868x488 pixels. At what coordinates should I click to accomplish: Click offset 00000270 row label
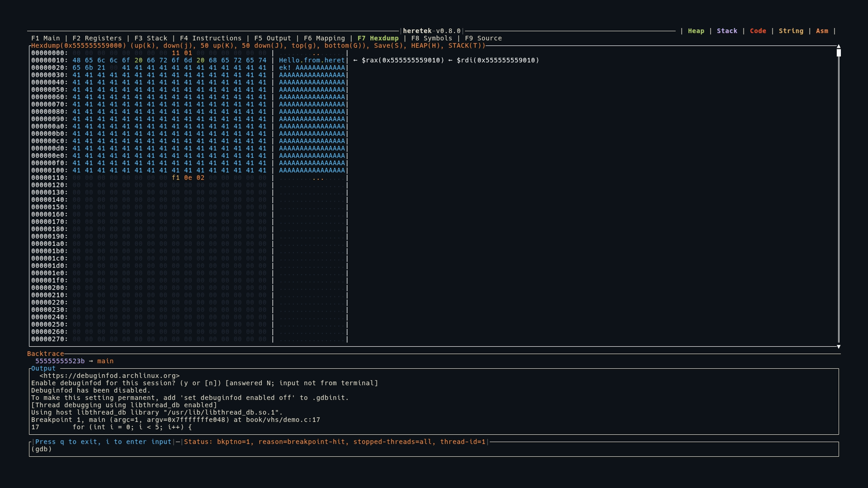pos(49,339)
